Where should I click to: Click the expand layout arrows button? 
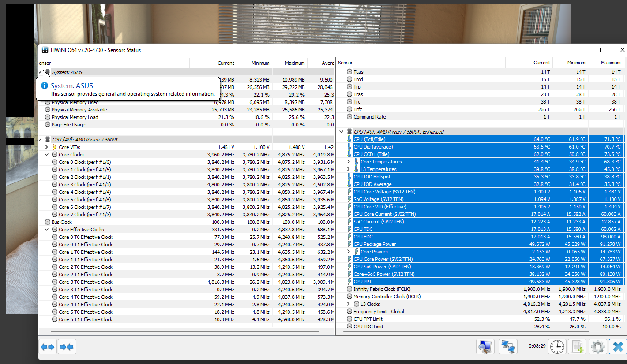click(x=48, y=347)
